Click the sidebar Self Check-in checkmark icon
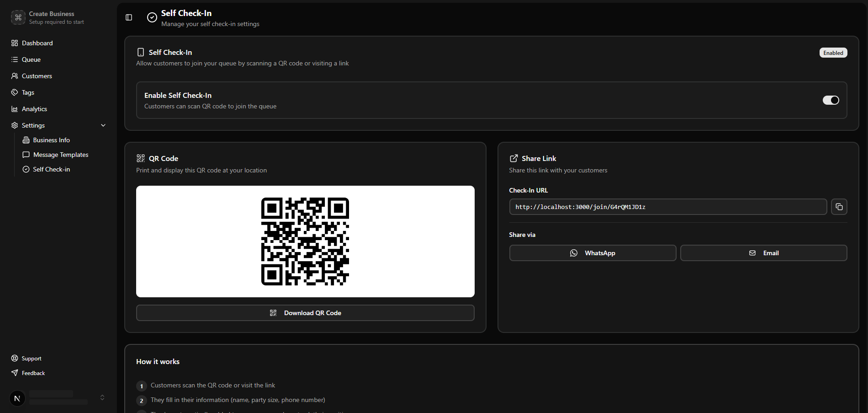The height and width of the screenshot is (413, 868). coord(26,169)
